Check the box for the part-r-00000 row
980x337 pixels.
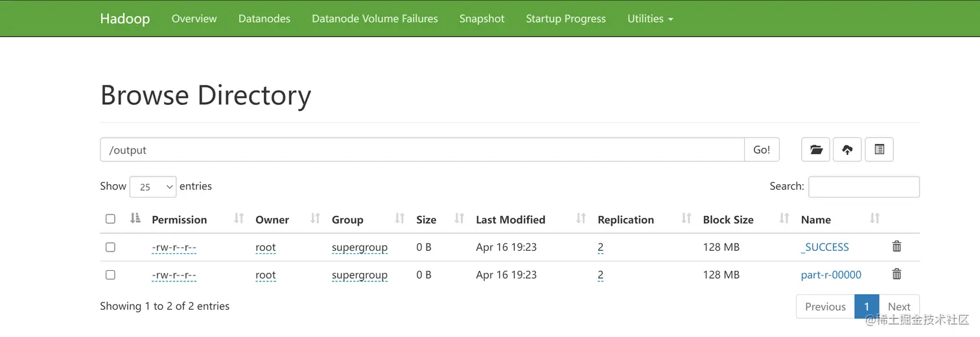(110, 275)
